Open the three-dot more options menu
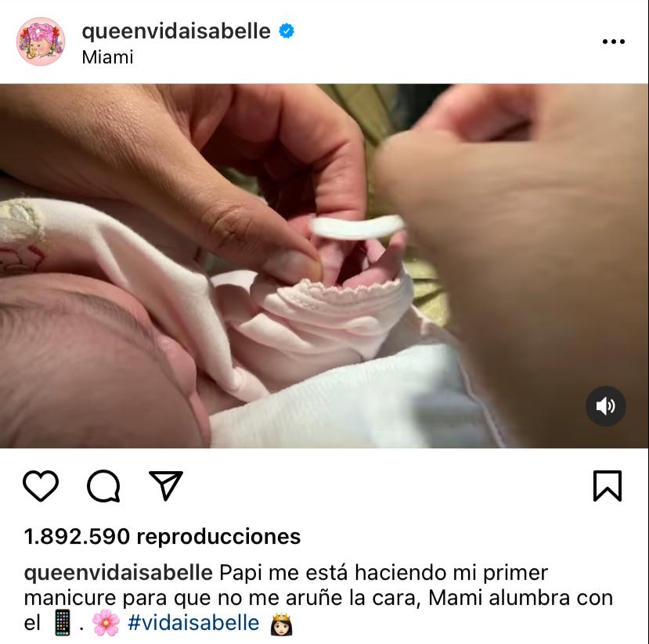The width and height of the screenshot is (649, 644). click(614, 41)
